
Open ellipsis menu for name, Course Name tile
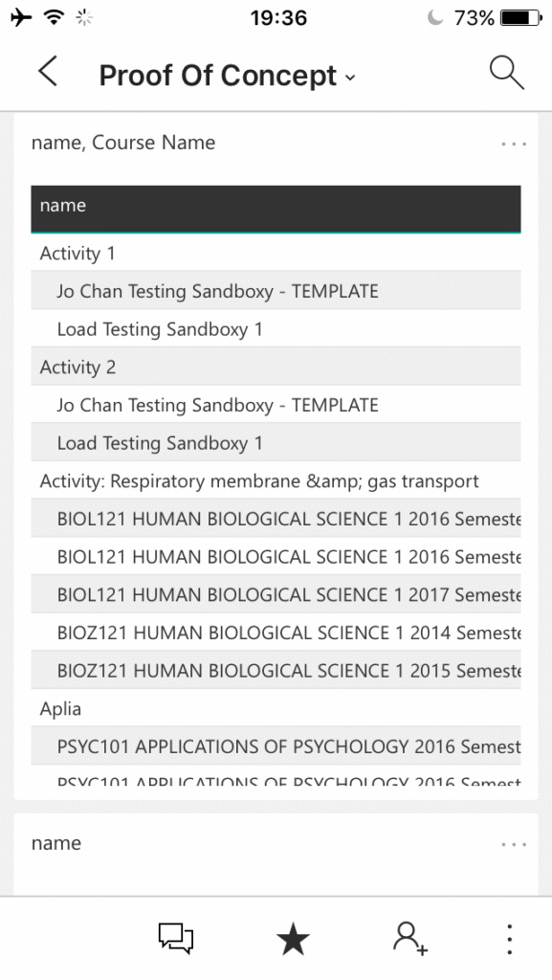(514, 144)
